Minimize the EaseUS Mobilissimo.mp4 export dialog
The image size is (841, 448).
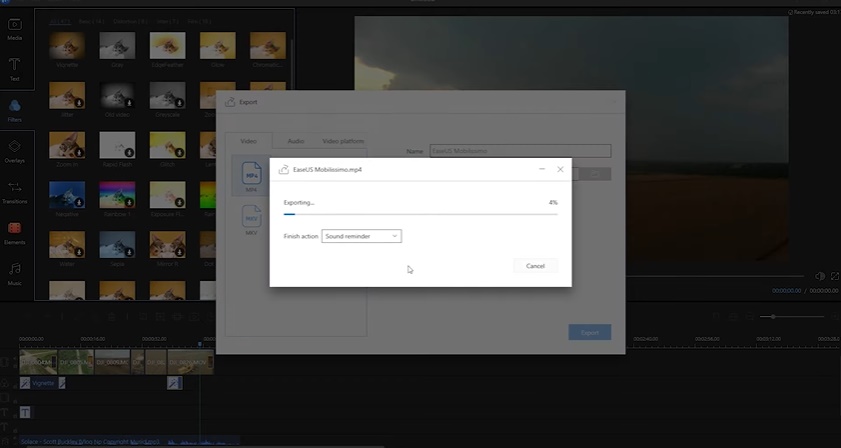540,170
